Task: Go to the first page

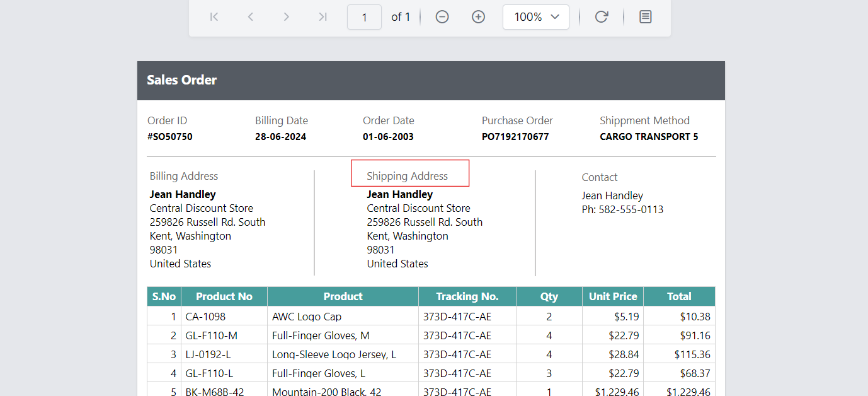Action: click(214, 16)
